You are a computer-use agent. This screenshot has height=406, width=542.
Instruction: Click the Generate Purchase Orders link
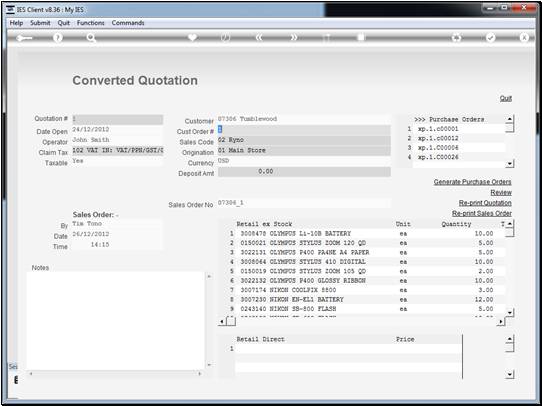[473, 182]
